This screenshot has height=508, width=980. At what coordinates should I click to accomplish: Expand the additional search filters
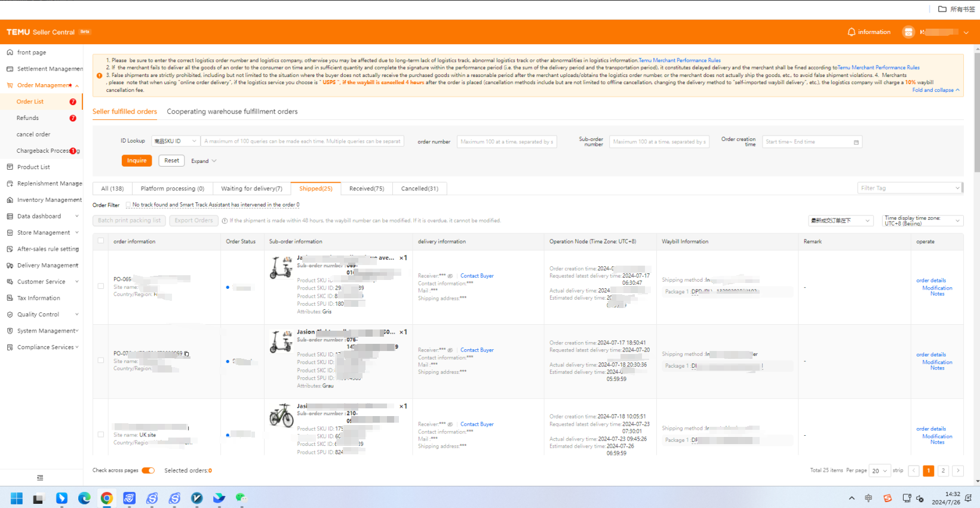tap(204, 161)
